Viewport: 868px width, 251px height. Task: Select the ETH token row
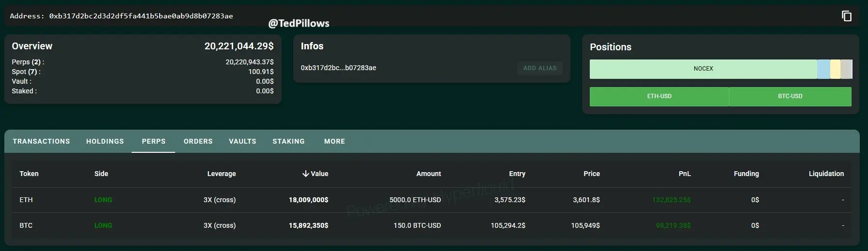pos(26,200)
